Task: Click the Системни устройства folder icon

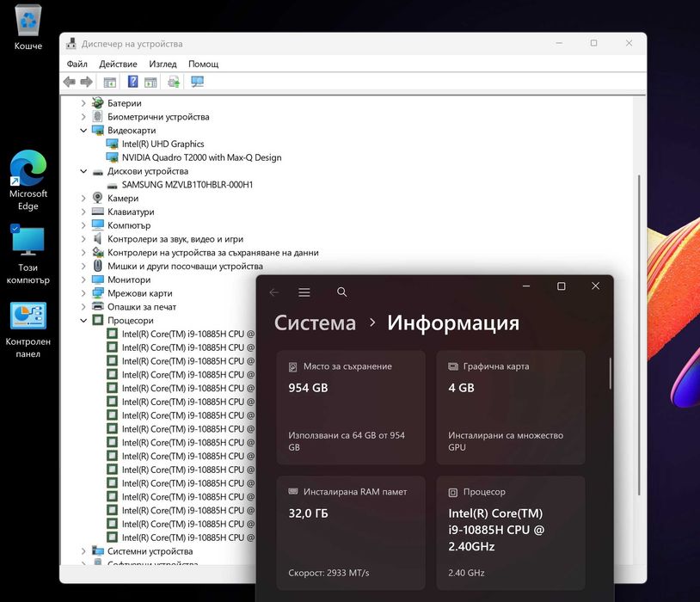Action: pyautogui.click(x=98, y=550)
